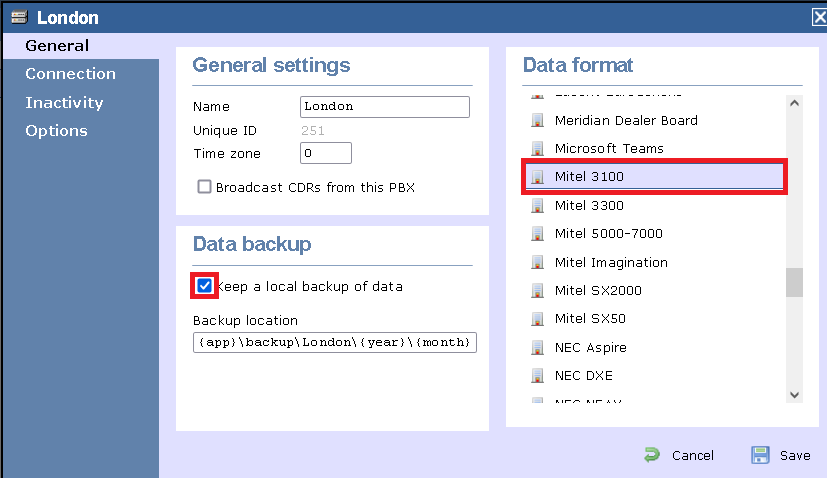Choose NEC DXE data format
The image size is (827, 478).
[x=584, y=376]
